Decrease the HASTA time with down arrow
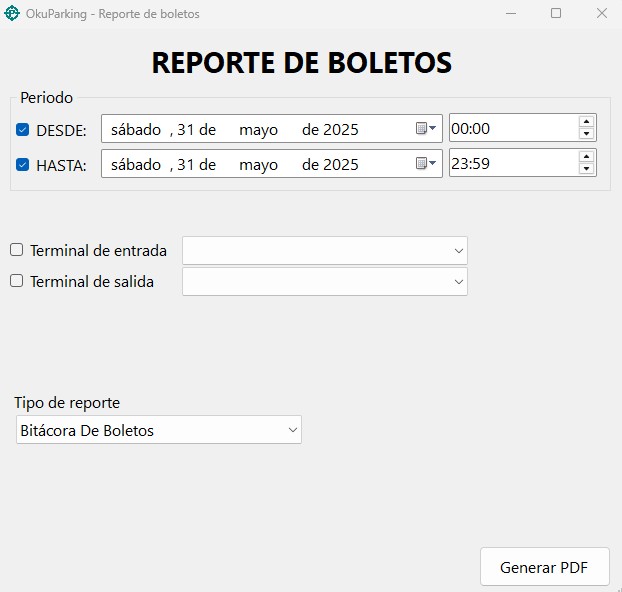Image resolution: width=622 pixels, height=592 pixels. tap(586, 170)
